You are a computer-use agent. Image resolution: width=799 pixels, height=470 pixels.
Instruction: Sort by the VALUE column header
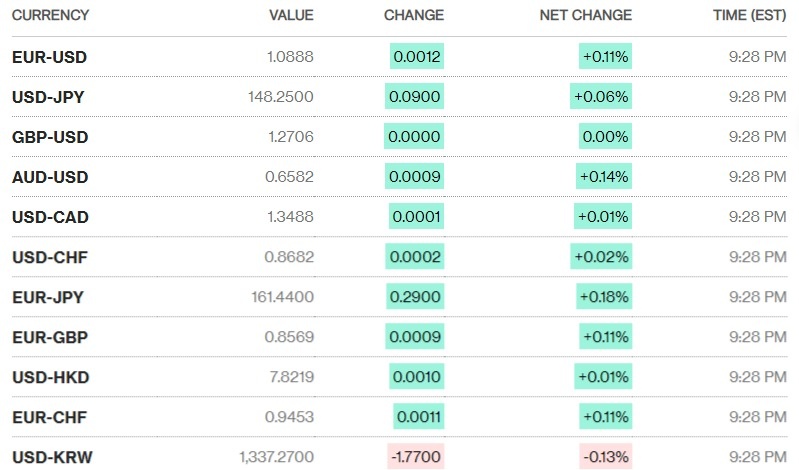click(291, 15)
